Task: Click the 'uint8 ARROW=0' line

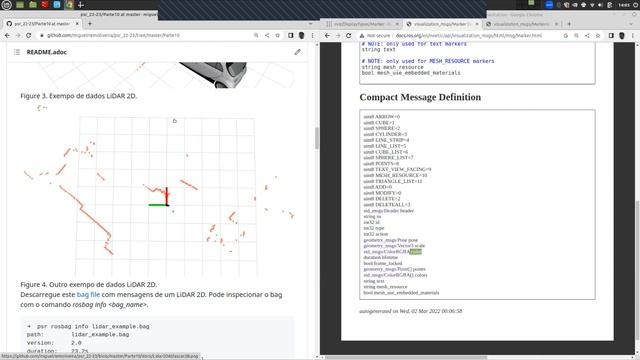Action: [382, 117]
